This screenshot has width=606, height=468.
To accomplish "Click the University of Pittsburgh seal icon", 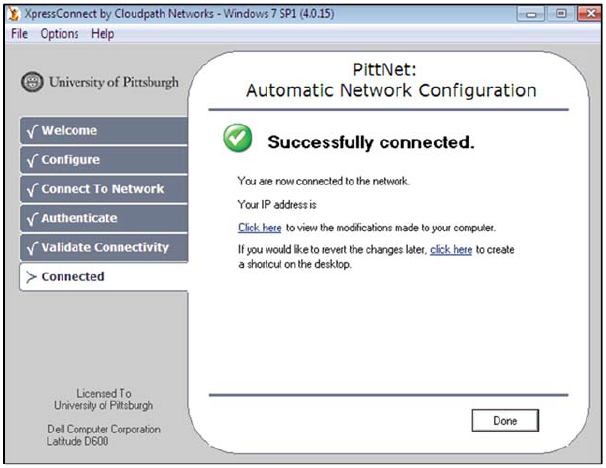I will [x=32, y=82].
